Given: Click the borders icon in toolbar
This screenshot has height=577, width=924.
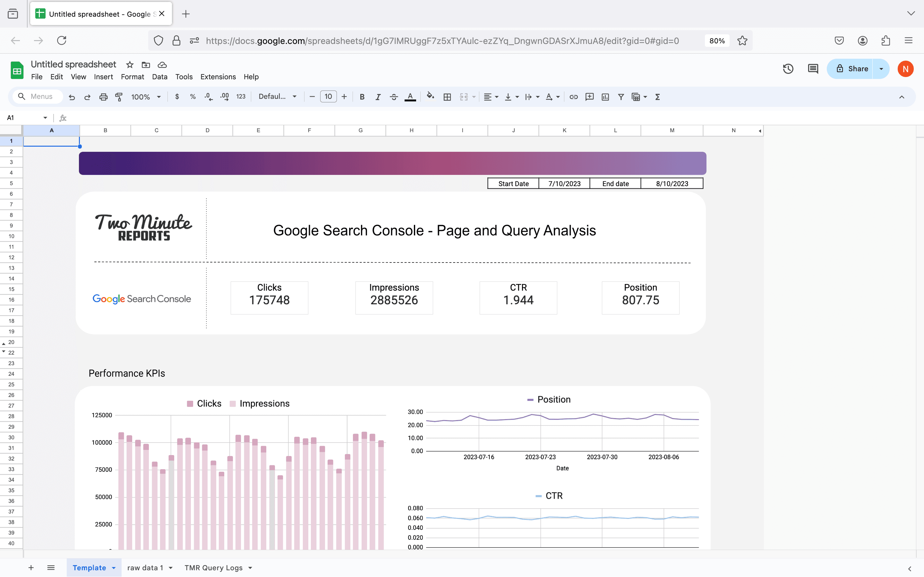Looking at the screenshot, I should (447, 97).
